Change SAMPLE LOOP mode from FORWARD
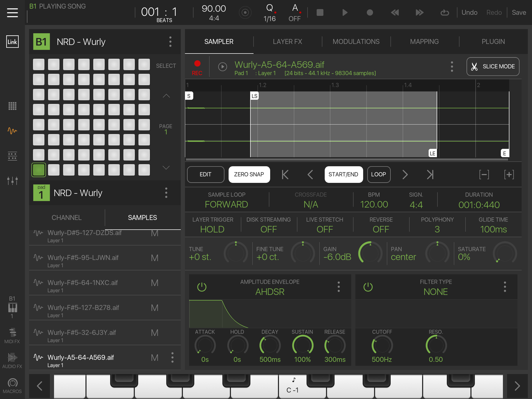Screen dimensions: 532x399 point(226,204)
